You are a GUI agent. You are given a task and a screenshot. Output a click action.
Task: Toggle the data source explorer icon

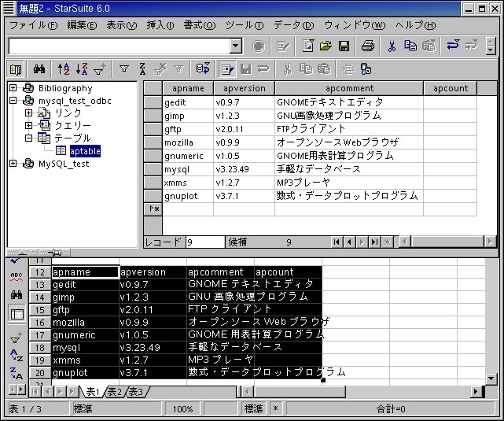tap(16, 69)
